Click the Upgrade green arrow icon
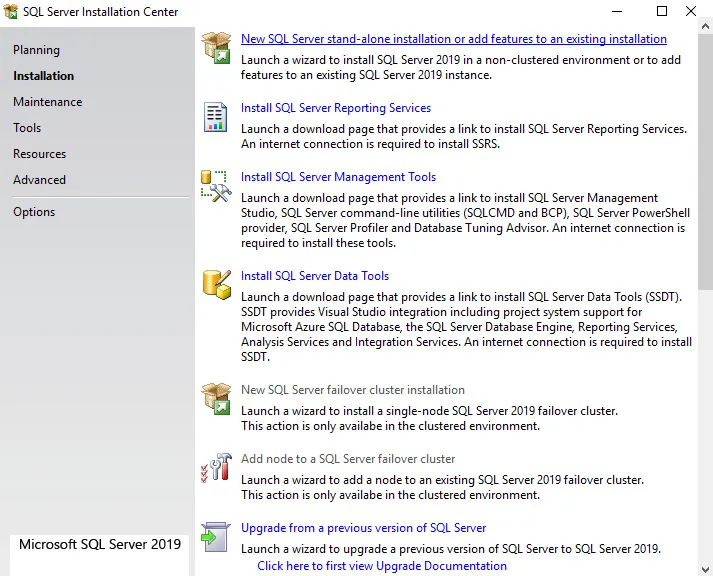This screenshot has height=576, width=713. tap(215, 537)
